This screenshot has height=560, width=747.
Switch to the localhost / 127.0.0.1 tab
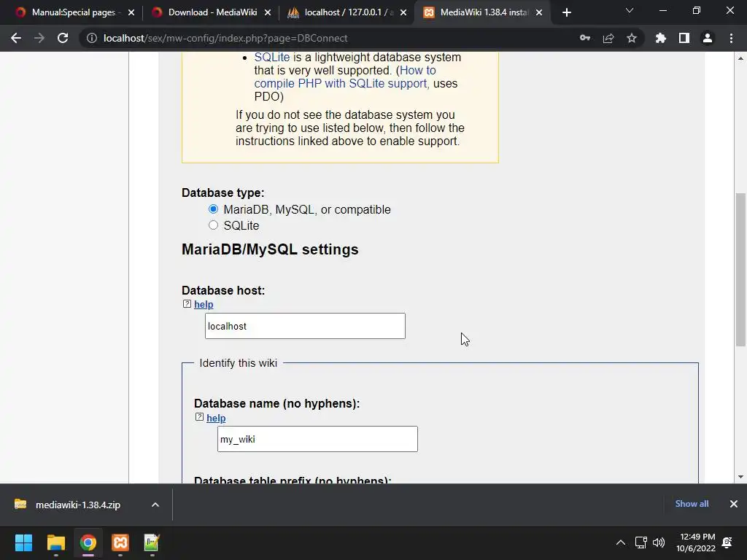(348, 12)
